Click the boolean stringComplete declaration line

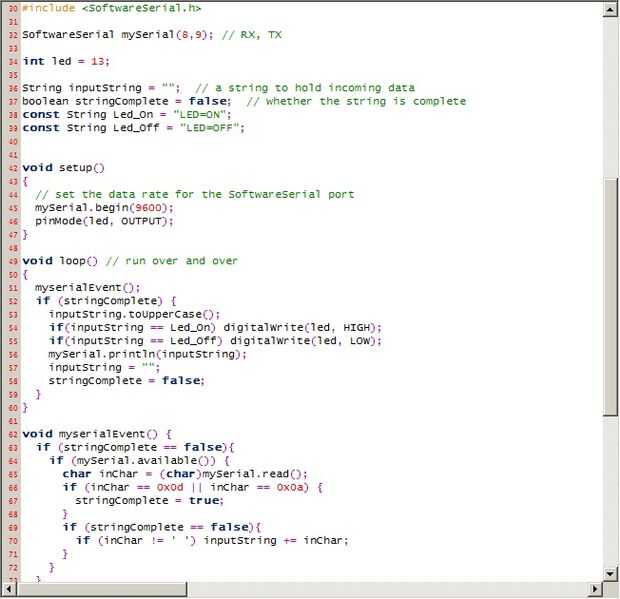[244, 101]
